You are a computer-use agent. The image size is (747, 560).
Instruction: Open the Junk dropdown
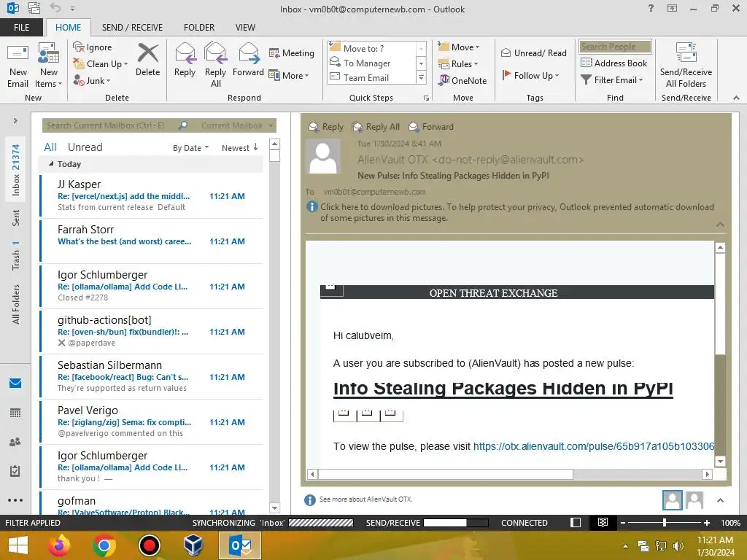pyautogui.click(x=92, y=80)
